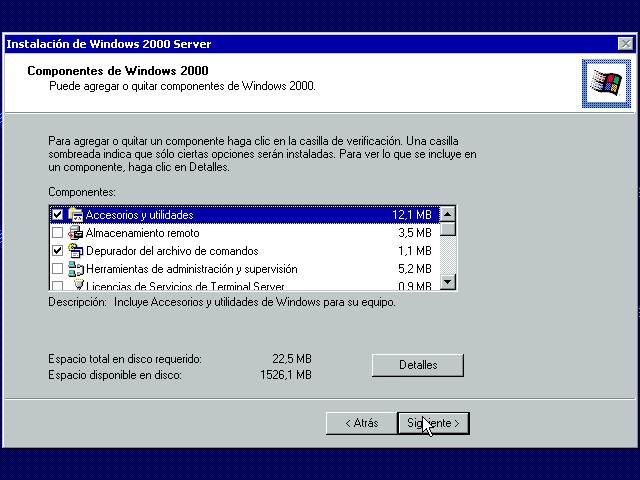
Task: Select Herramientas de administración y supervisión entry
Action: [191, 269]
